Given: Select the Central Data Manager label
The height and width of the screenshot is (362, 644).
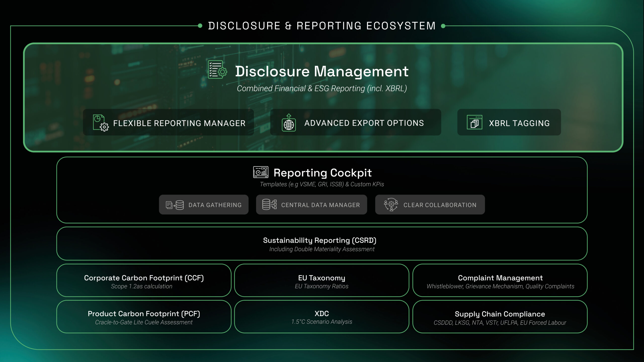Looking at the screenshot, I should [320, 205].
